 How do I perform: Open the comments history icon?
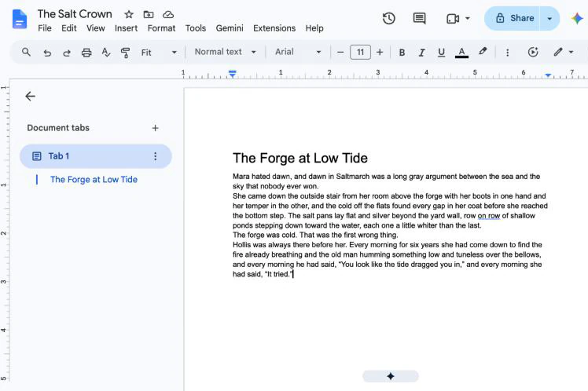(x=419, y=18)
